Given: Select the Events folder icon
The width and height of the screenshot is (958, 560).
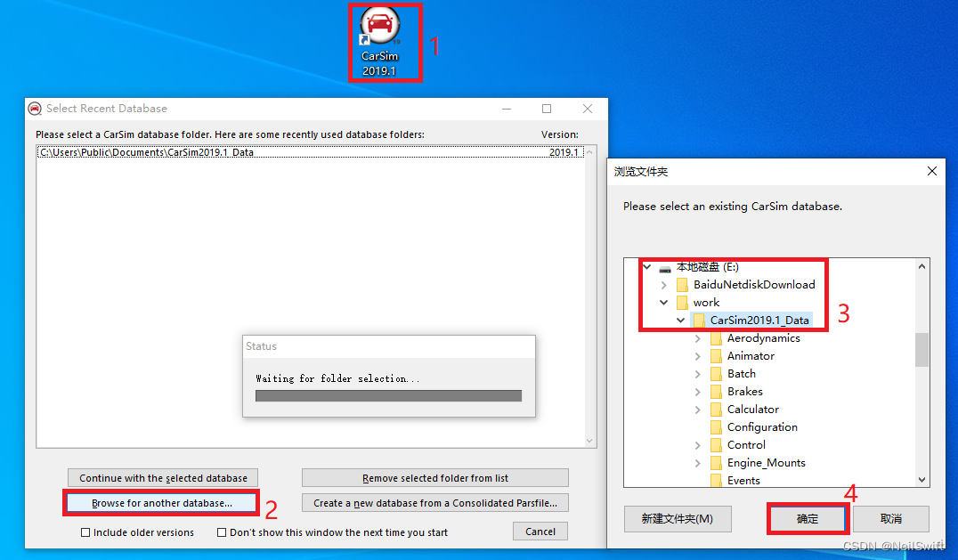Looking at the screenshot, I should 716,480.
